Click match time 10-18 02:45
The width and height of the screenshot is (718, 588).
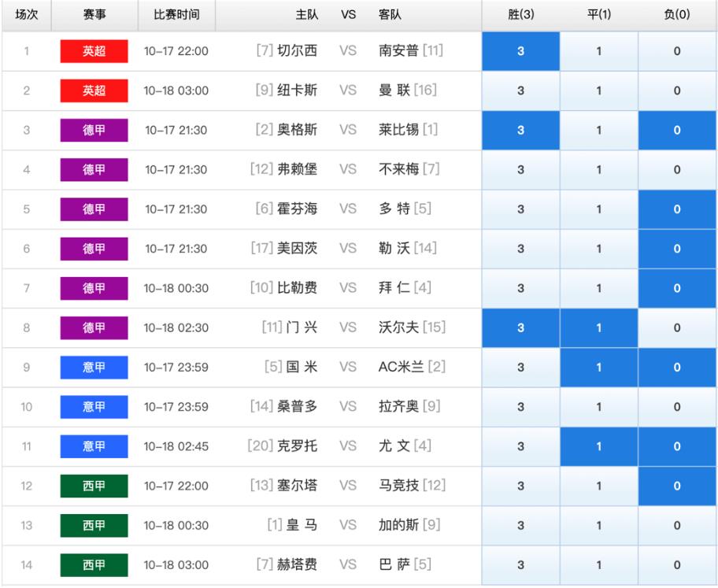tap(176, 446)
